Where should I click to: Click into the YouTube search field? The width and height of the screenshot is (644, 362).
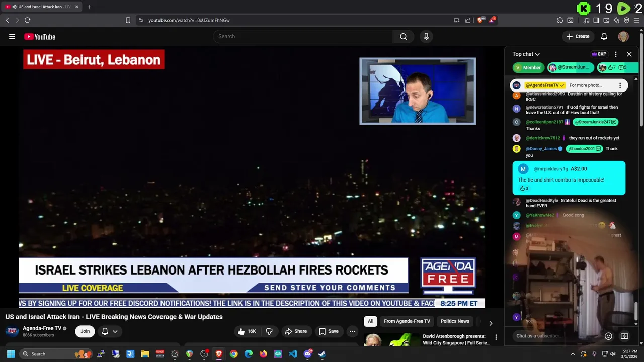[x=303, y=36]
